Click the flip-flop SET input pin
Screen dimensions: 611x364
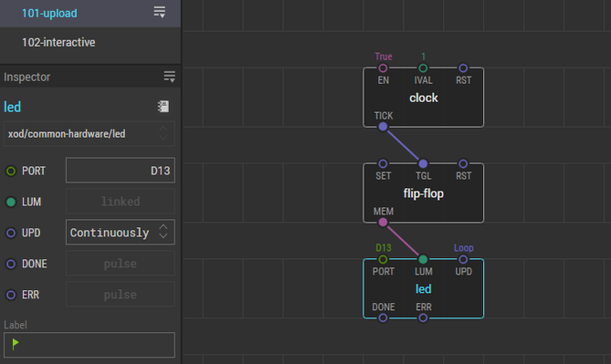(383, 163)
